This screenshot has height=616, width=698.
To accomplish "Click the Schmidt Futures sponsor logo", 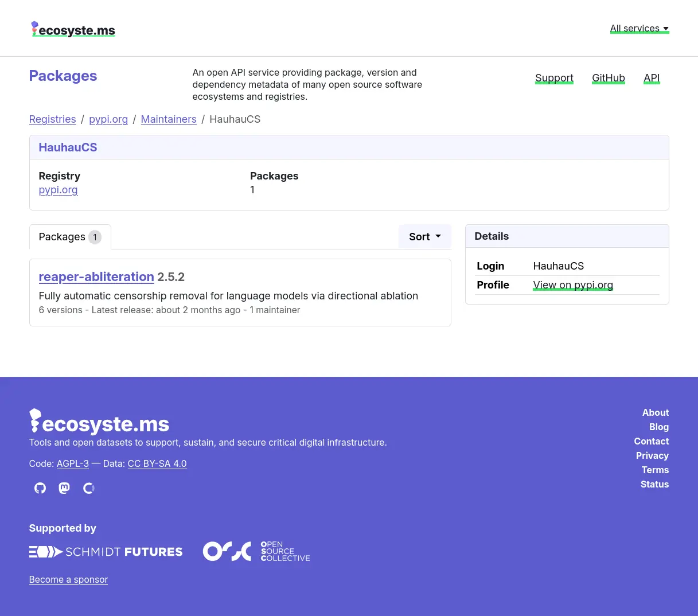I will click(106, 551).
